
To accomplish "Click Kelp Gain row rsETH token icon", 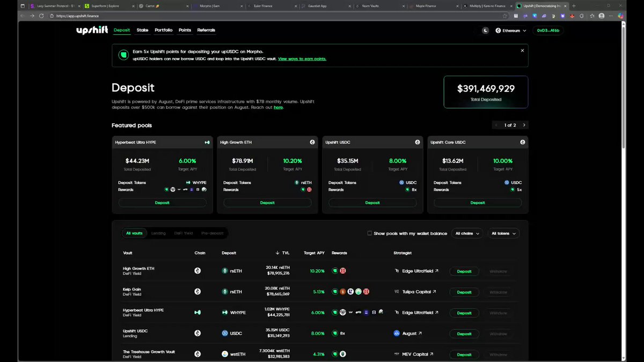I will [225, 292].
